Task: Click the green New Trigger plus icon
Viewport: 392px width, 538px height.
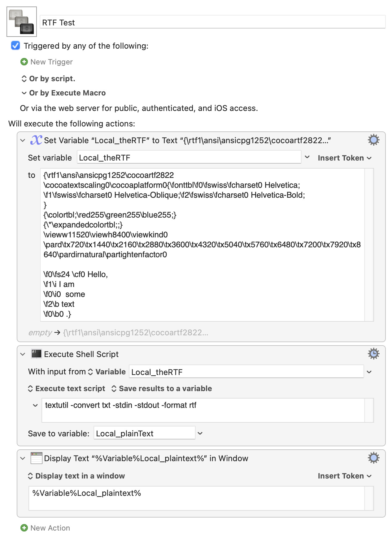Action: [24, 62]
